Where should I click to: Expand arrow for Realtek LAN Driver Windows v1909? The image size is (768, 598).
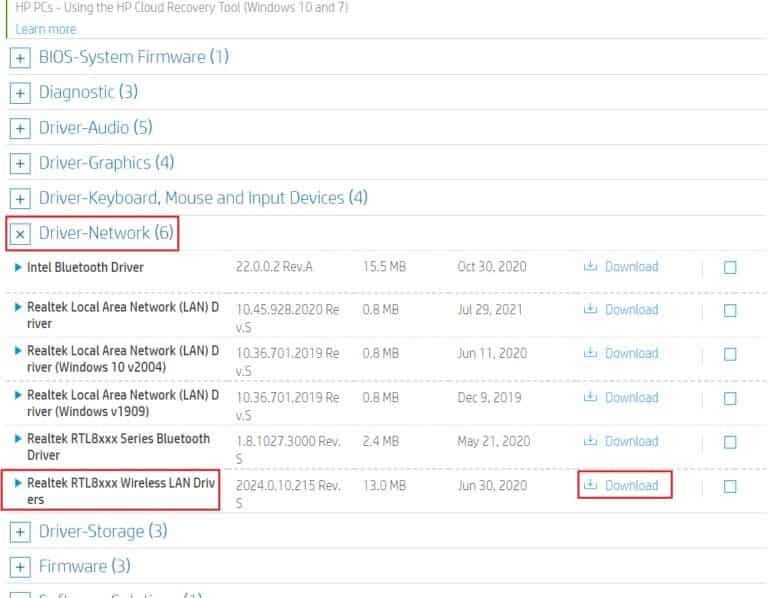pos(18,395)
